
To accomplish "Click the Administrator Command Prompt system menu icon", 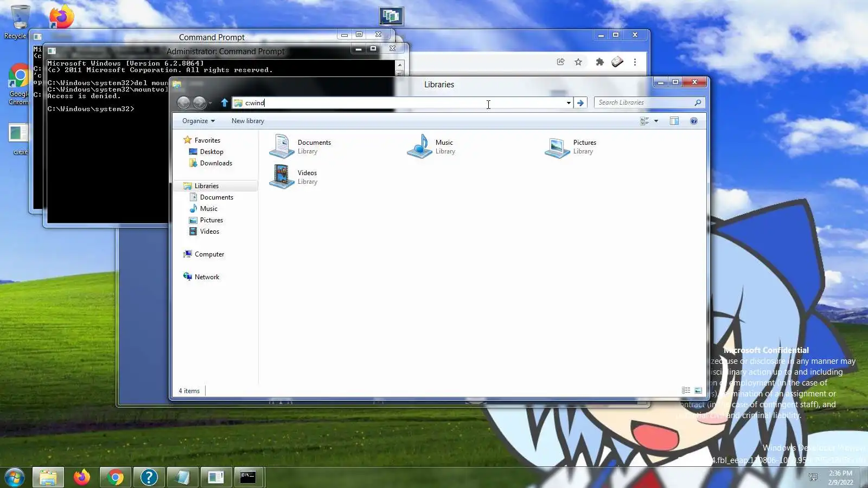I will (x=52, y=52).
